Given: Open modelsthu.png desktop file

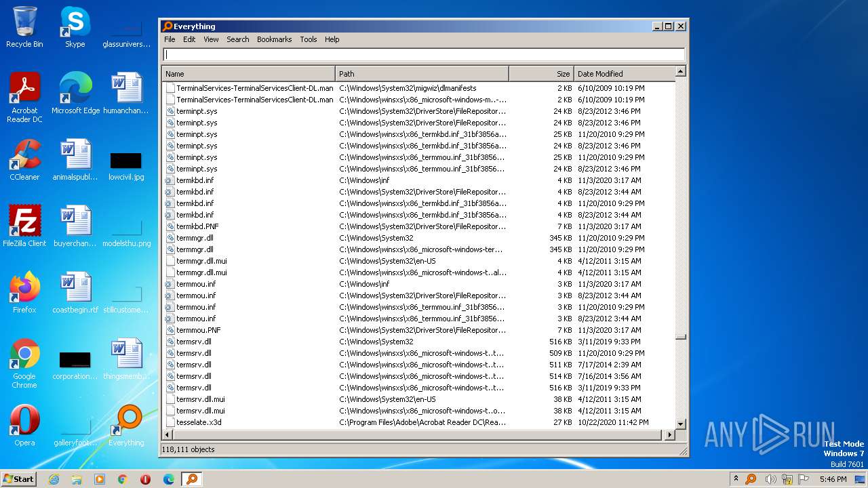Looking at the screenshot, I should (126, 232).
